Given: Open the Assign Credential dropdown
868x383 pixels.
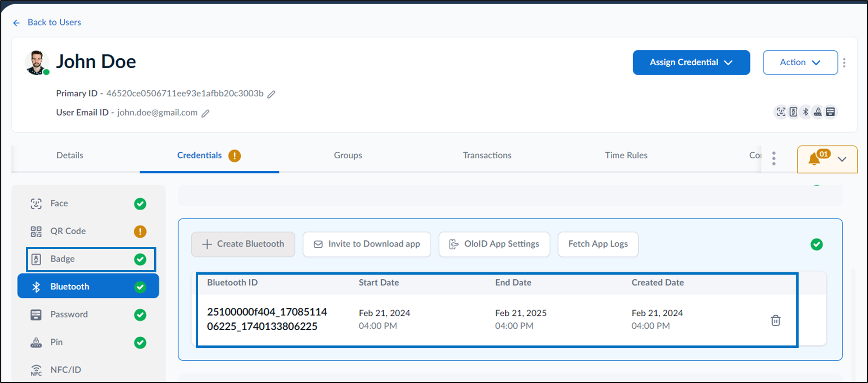Looking at the screenshot, I should click(x=691, y=63).
